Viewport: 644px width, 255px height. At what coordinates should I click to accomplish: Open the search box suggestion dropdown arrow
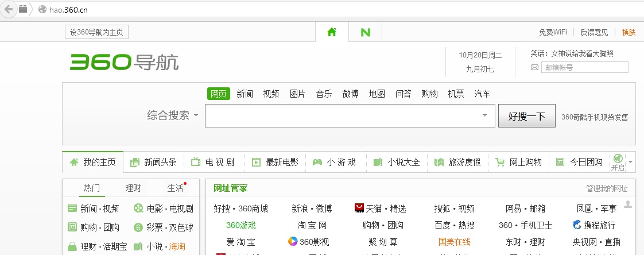pyautogui.click(x=484, y=115)
